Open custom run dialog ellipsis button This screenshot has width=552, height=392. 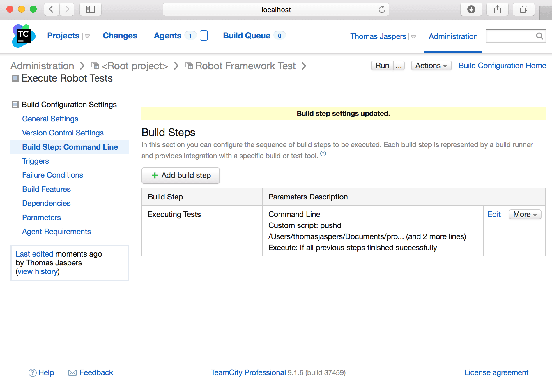click(x=399, y=66)
